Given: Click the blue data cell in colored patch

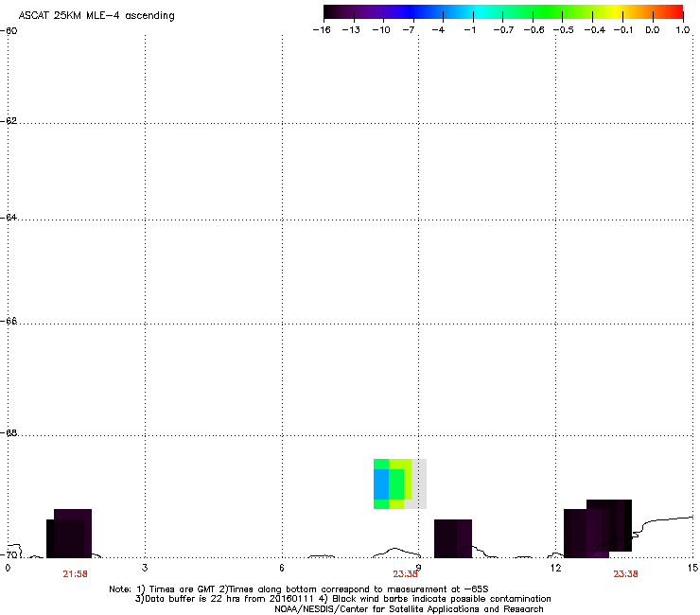Looking at the screenshot, I should tap(381, 484).
